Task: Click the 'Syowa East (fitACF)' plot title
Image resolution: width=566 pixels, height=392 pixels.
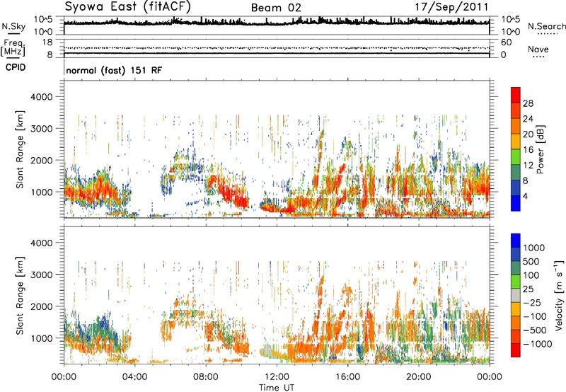Action: [x=128, y=7]
